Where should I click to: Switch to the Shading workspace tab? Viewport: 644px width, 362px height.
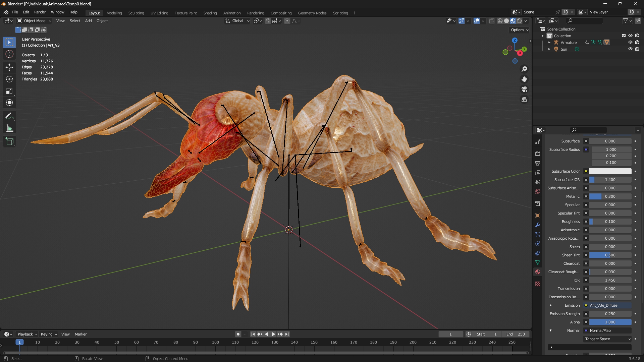tap(210, 13)
